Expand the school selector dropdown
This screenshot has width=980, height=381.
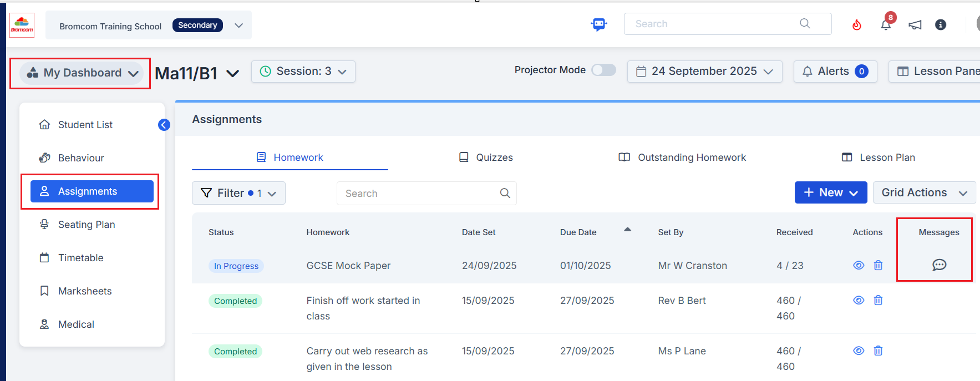pos(239,26)
